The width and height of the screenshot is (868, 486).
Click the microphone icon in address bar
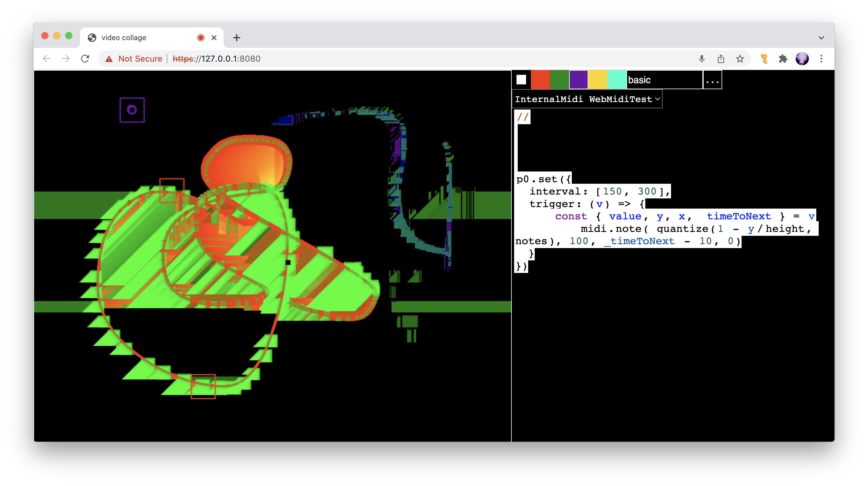click(x=702, y=59)
